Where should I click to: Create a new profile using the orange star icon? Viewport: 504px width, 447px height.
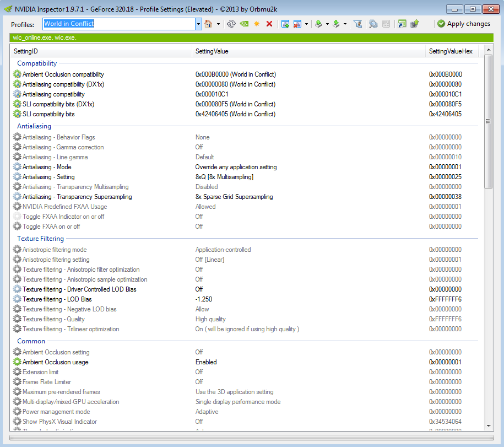click(257, 24)
